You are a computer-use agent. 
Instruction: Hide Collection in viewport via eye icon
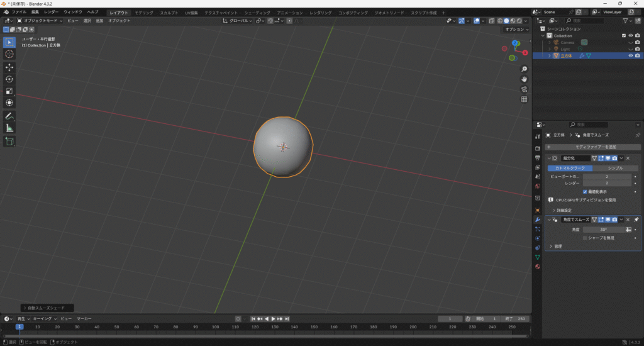[631, 36]
